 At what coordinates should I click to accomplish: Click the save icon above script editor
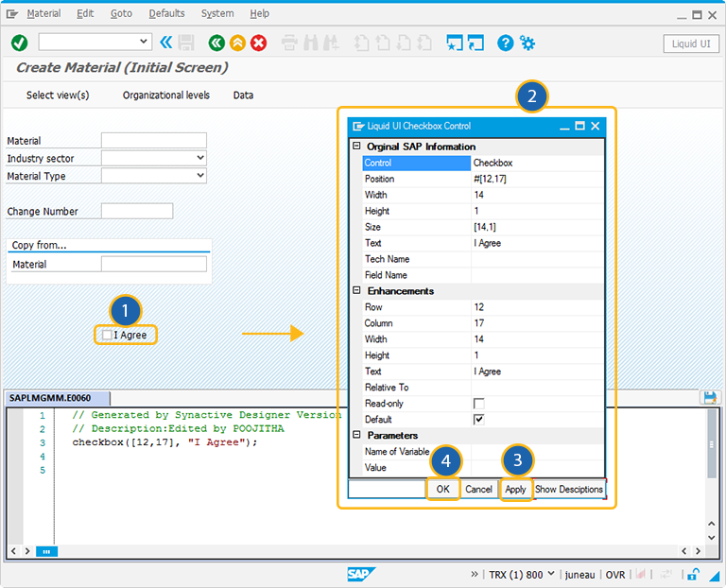[x=710, y=398]
